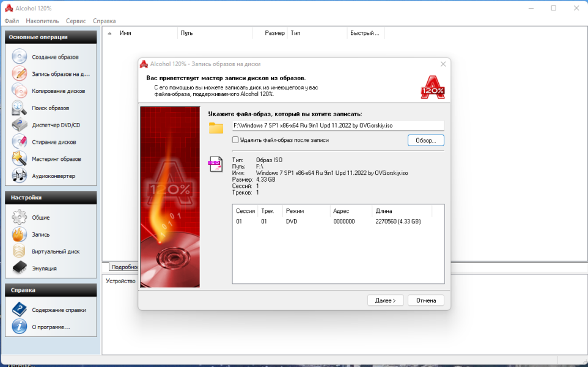
Task: Click the Эмуляция chip icon
Action: [x=19, y=268]
